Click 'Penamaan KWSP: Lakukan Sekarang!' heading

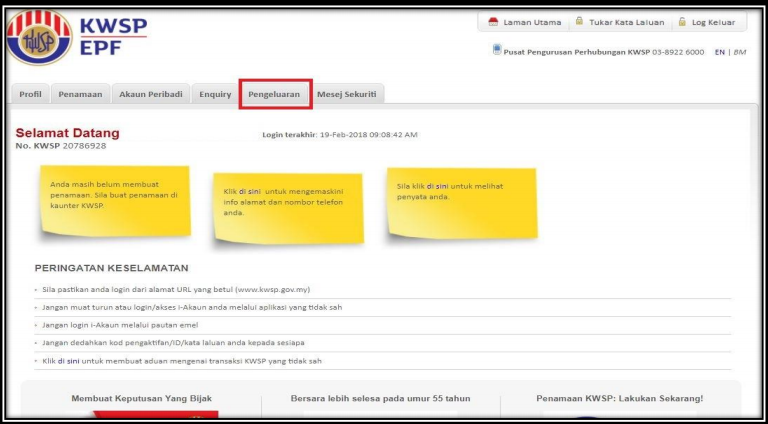(620, 399)
